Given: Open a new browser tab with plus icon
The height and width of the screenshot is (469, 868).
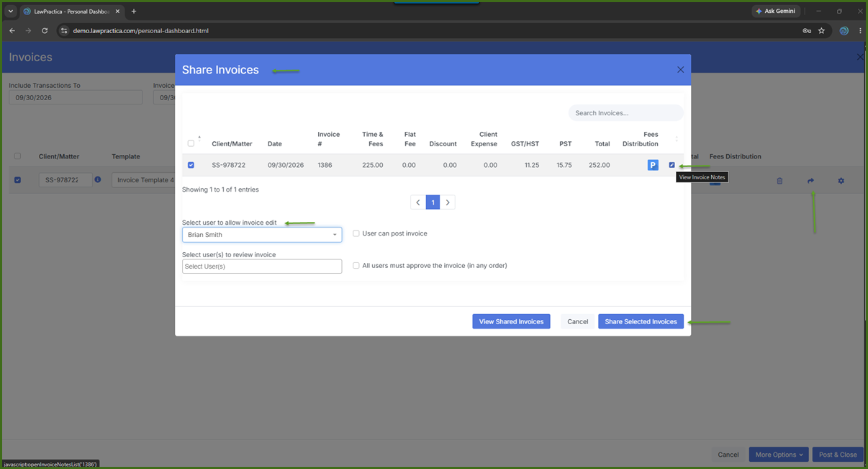Looking at the screenshot, I should (x=134, y=12).
